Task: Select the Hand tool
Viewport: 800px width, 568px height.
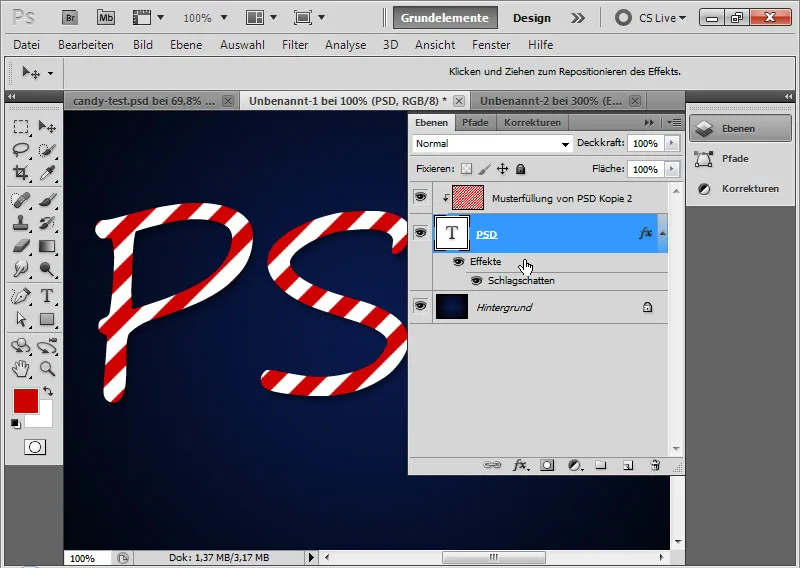Action: 21,368
